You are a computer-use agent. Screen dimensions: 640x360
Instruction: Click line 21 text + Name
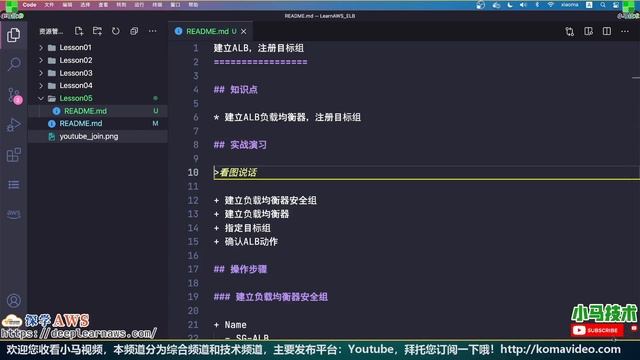pyautogui.click(x=230, y=325)
